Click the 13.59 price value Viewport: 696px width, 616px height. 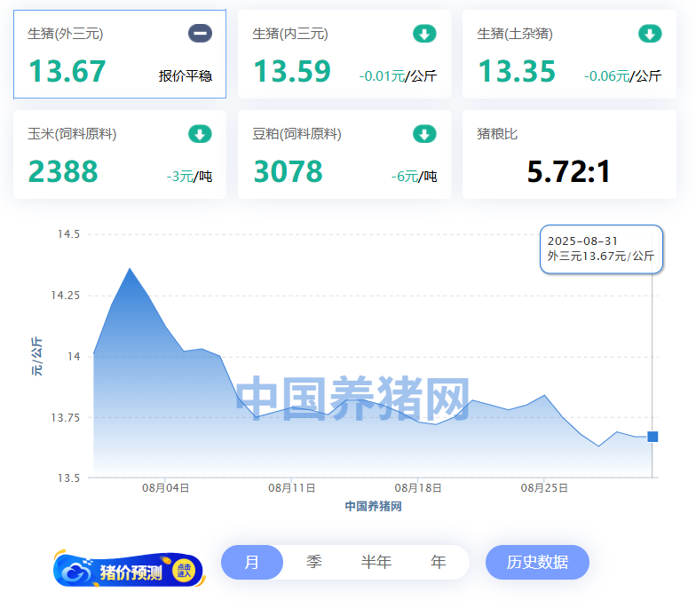coord(292,71)
